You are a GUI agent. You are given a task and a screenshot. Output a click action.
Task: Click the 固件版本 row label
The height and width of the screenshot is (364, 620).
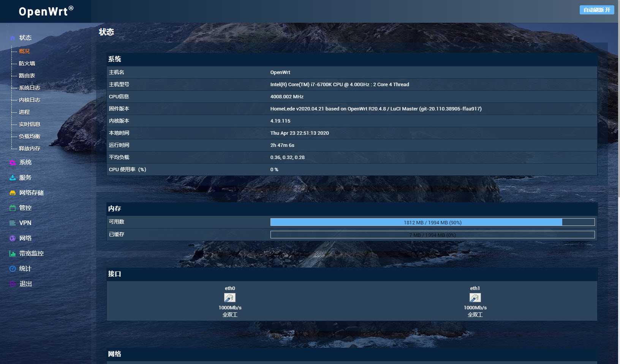119,109
